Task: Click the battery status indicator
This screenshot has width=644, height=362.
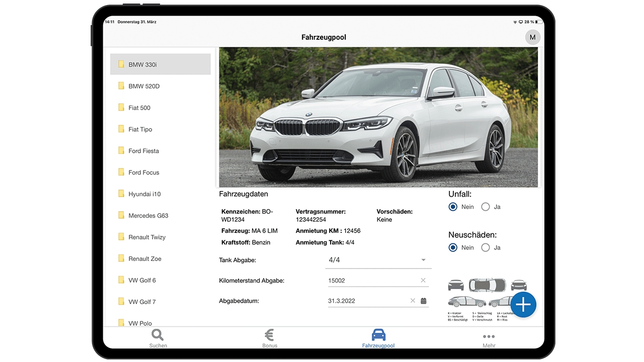Action: click(x=538, y=22)
